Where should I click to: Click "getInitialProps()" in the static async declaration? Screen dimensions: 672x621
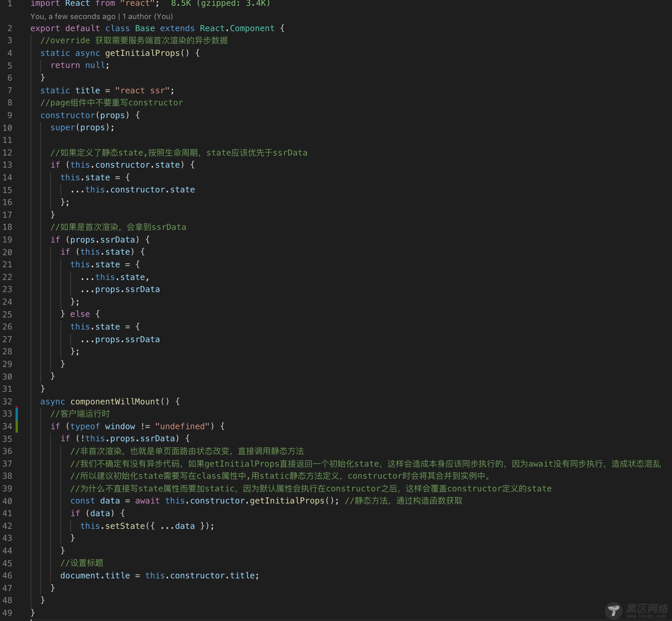pos(147,53)
